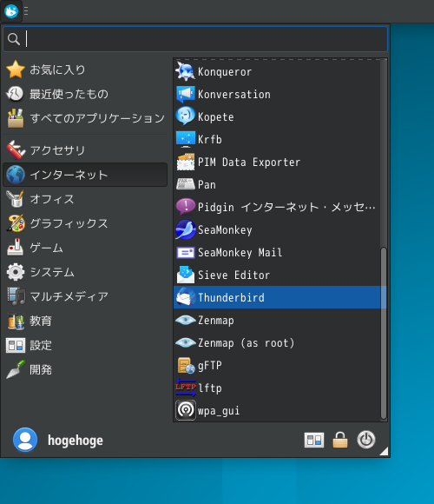Open the 開発 category

[x=85, y=369]
